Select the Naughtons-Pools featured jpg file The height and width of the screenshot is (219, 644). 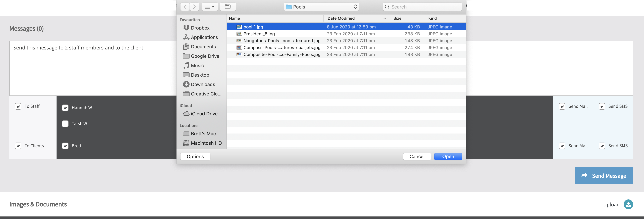(x=346, y=41)
